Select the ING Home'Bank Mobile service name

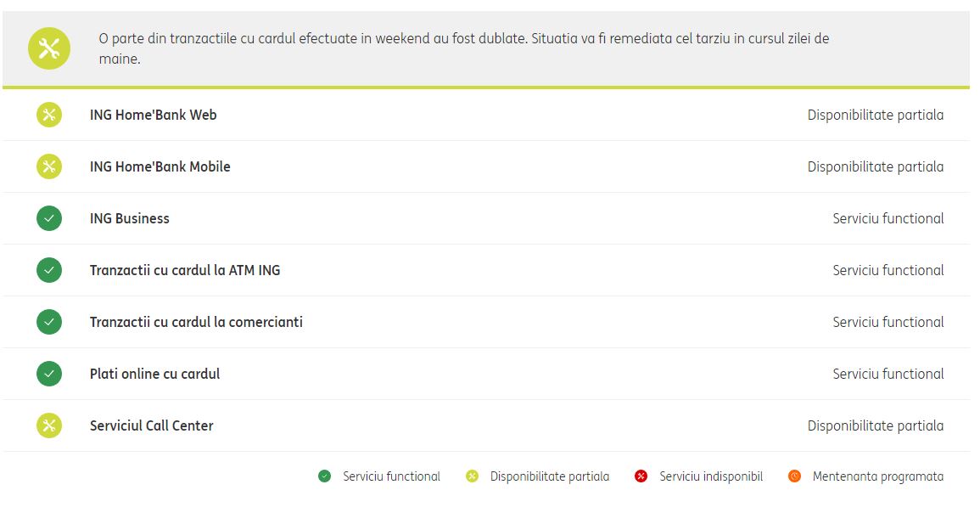tap(160, 166)
